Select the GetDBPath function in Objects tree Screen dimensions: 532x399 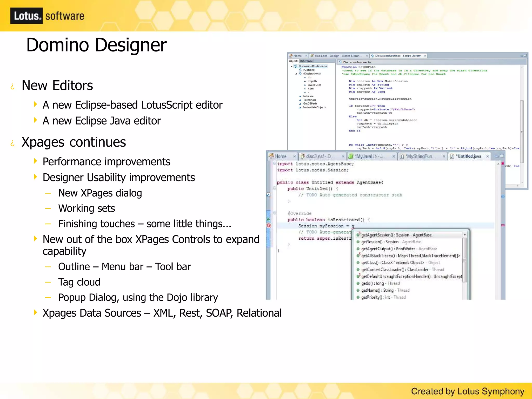pyautogui.click(x=310, y=103)
